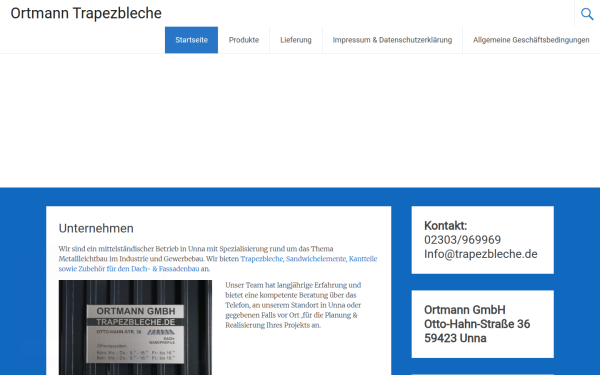
Task: Open Impressum & Datenschutzerklärung
Action: 392,40
